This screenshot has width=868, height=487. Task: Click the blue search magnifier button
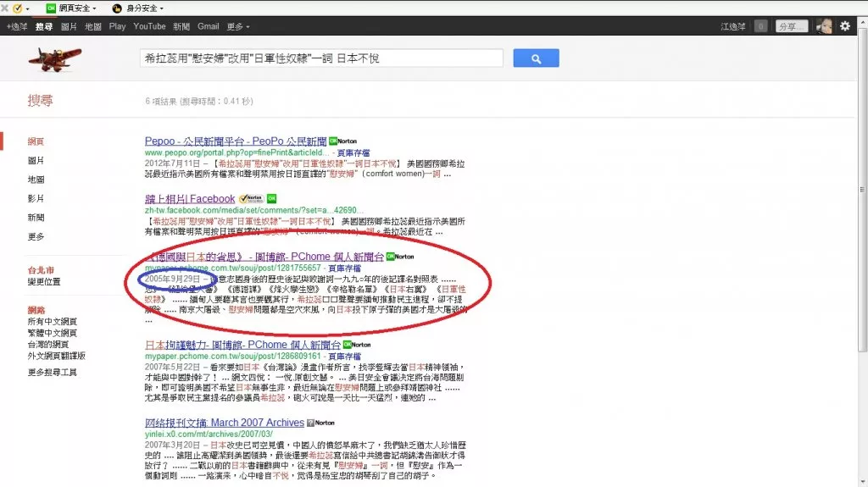coord(536,58)
